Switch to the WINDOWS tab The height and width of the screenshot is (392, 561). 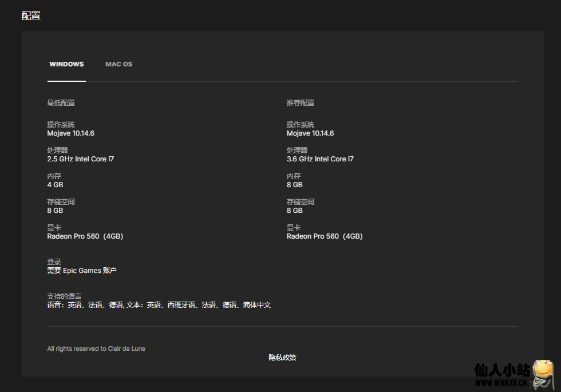[66, 64]
